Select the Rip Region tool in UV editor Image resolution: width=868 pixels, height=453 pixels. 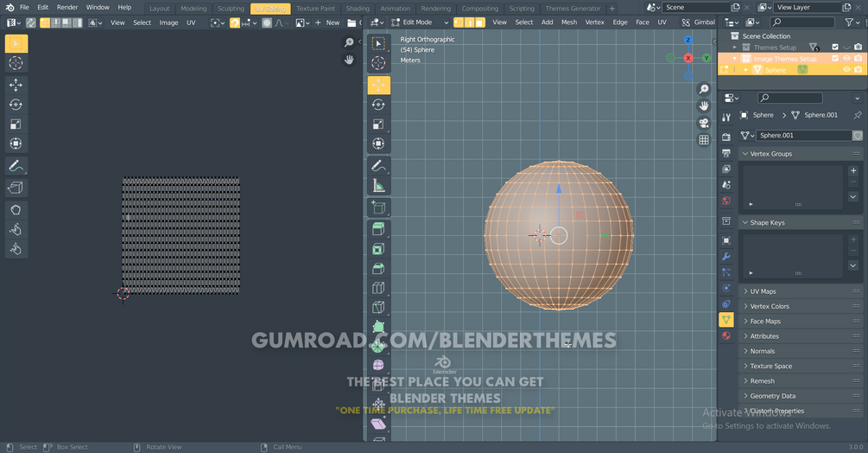point(16,188)
